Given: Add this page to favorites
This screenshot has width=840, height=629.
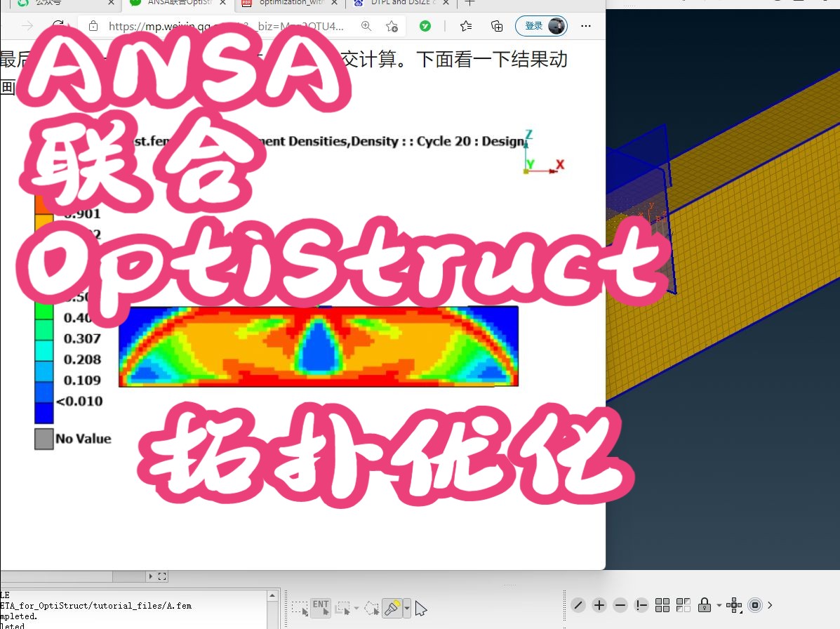Looking at the screenshot, I should 392,26.
